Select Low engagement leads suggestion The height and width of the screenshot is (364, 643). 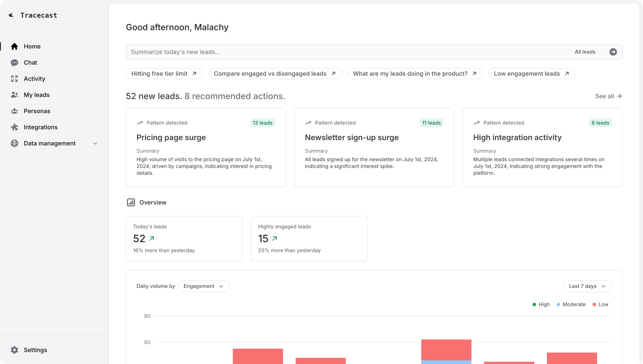pyautogui.click(x=532, y=74)
